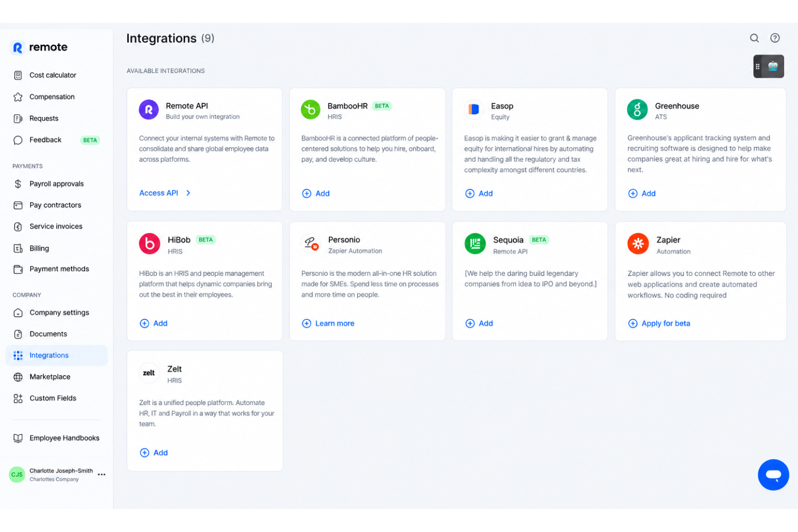Click the Compensation star icon
798x532 pixels.
click(18, 97)
